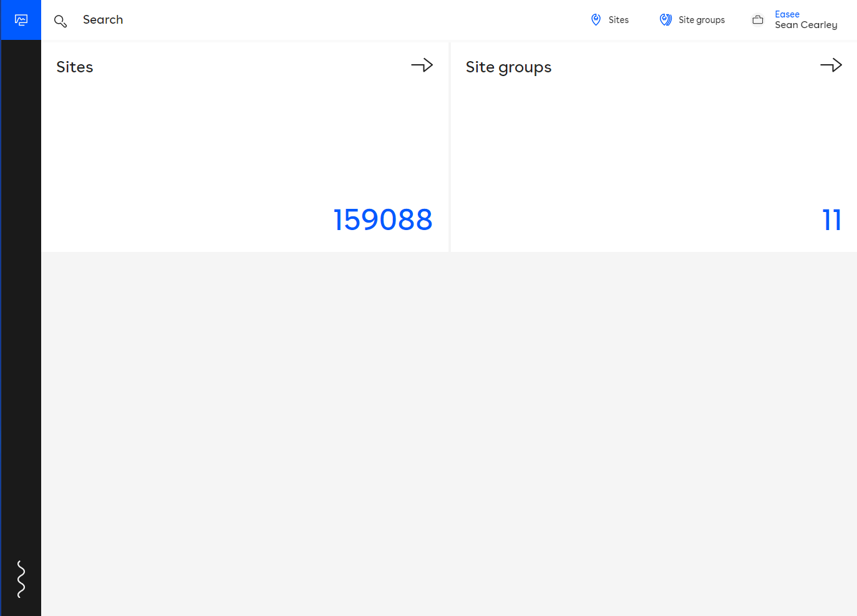Screen dimensions: 857x616
Task: Select the Easee organization link
Action: pos(787,14)
